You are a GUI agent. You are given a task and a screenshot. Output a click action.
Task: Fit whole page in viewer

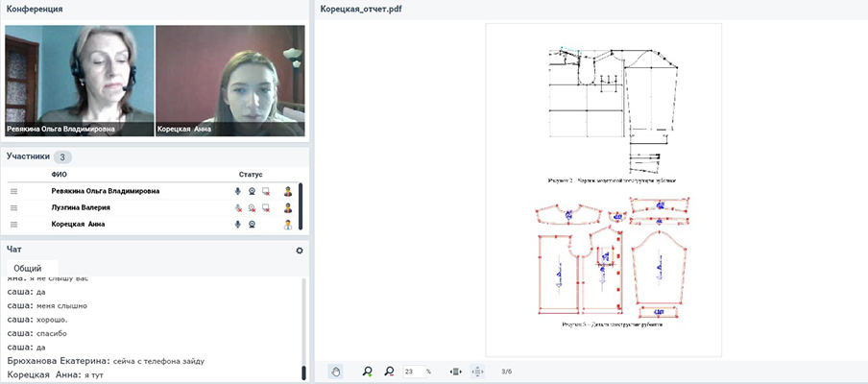pos(477,372)
